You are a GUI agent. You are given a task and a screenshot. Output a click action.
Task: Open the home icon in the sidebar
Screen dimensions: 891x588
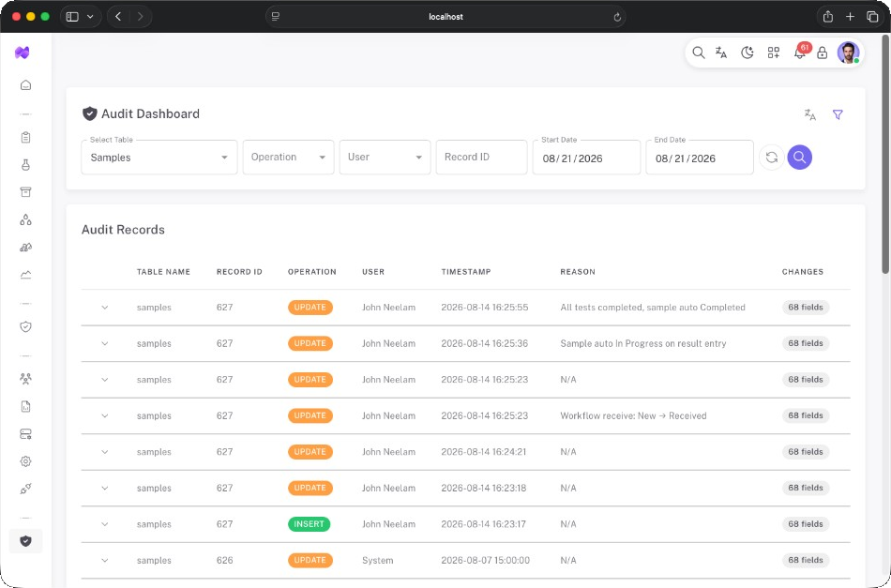(x=25, y=85)
